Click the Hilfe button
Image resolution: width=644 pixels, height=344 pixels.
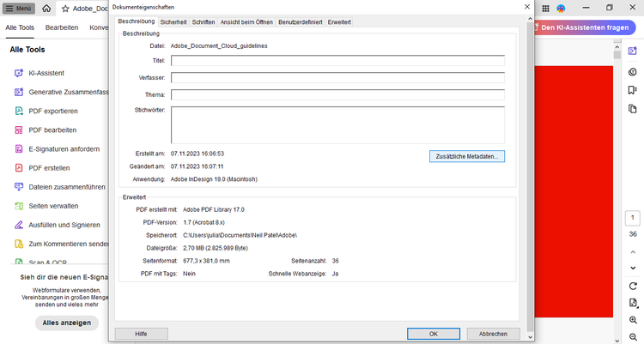point(142,334)
